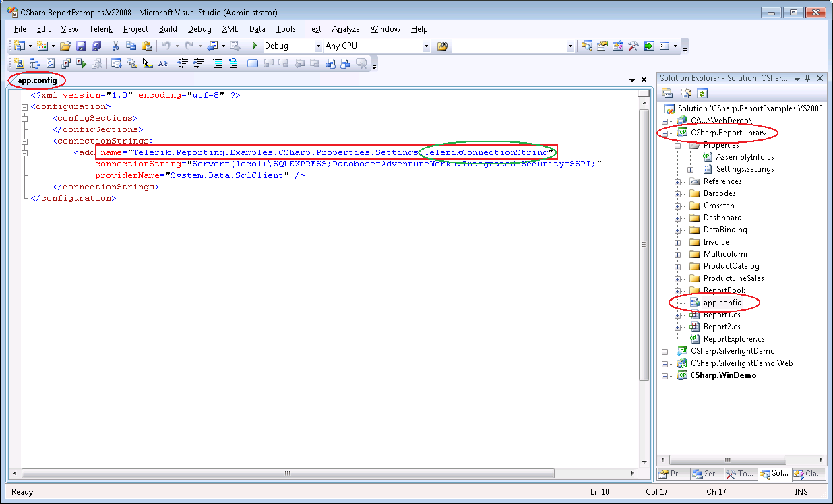
Task: Open the XML menu
Action: [x=230, y=29]
